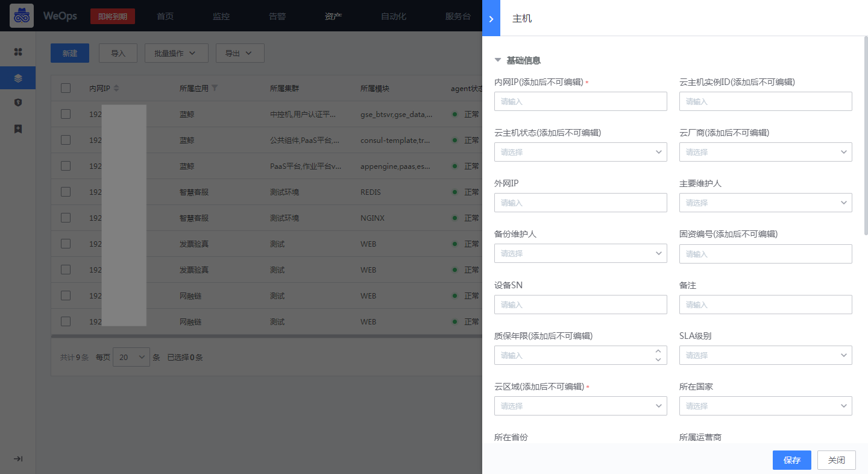Check the checkbox of the last 网融链 row
The image size is (868, 474).
click(66, 321)
